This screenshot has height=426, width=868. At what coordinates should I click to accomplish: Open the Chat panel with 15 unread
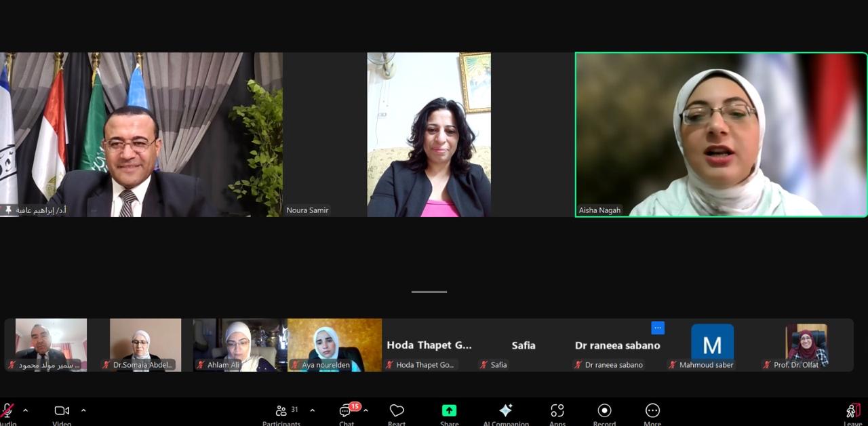tap(347, 411)
